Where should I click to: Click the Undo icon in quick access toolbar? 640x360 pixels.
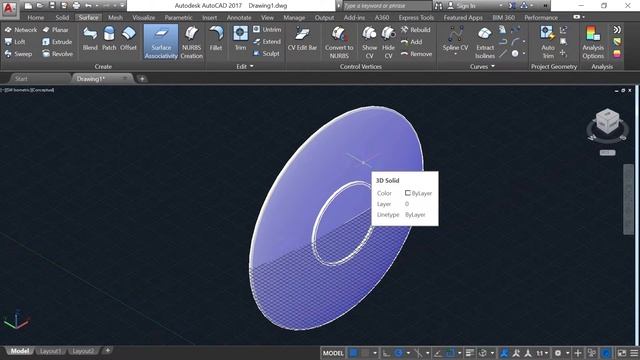coord(88,6)
